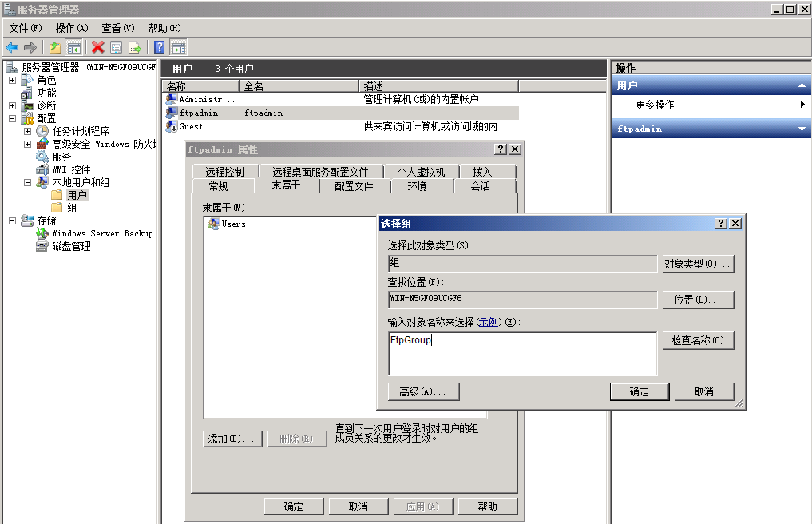Click the Export list toolbar icon
This screenshot has width=812, height=524.
[135, 48]
